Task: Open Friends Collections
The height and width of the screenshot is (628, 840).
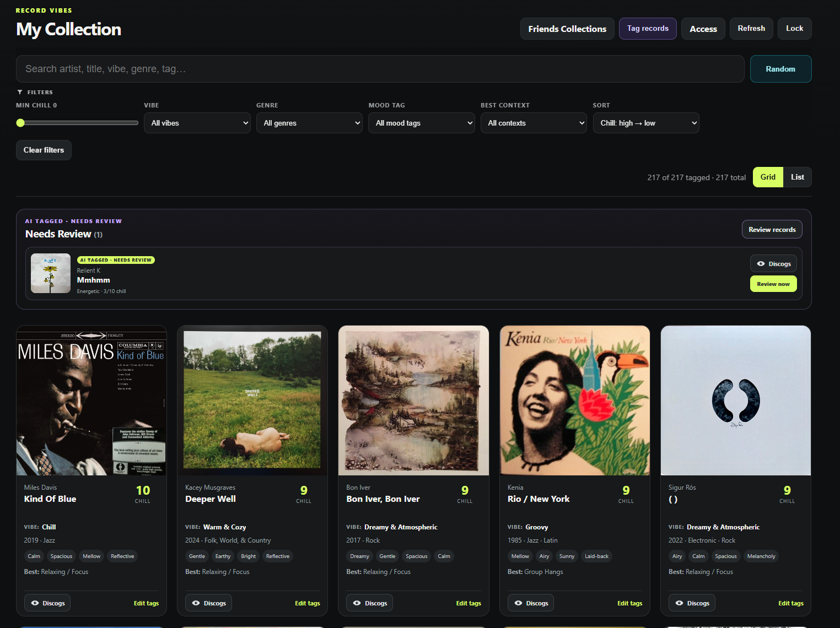Action: pyautogui.click(x=567, y=29)
